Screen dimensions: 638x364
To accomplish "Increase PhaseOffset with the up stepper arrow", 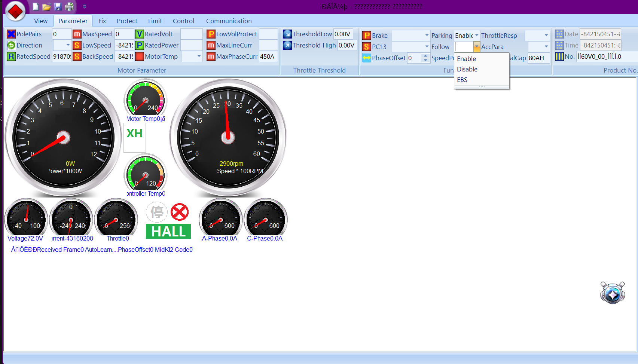I will pos(425,56).
